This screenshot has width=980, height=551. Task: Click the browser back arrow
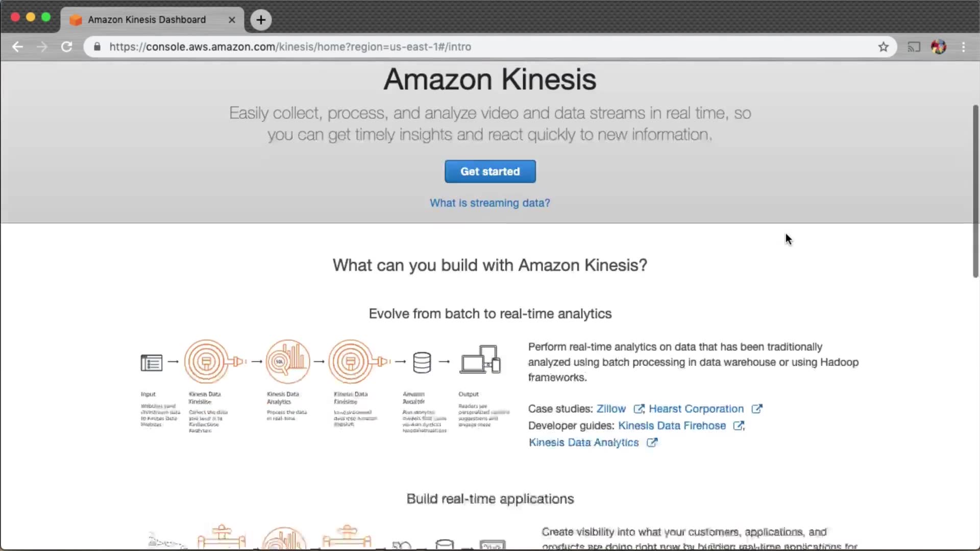[18, 47]
